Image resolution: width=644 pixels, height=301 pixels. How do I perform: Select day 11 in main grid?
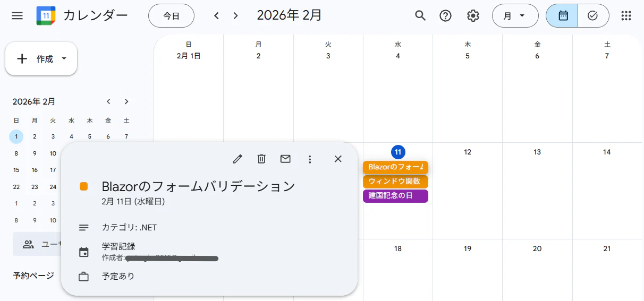(398, 152)
